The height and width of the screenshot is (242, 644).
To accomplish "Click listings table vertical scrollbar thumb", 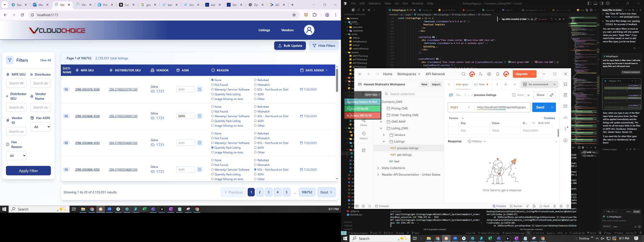I will tap(337, 80).
